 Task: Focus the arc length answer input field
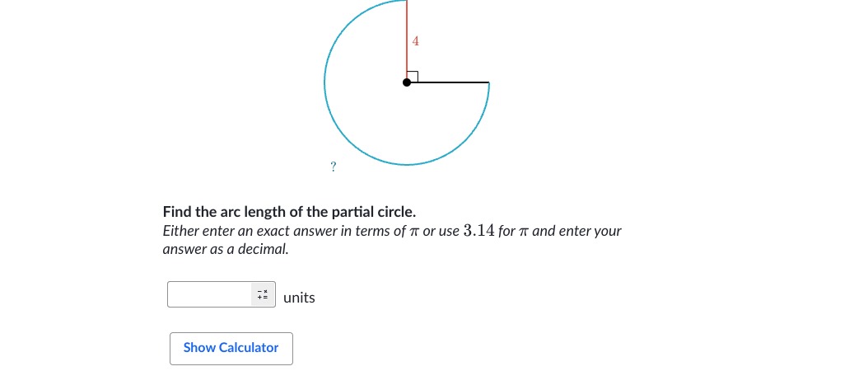(210, 294)
